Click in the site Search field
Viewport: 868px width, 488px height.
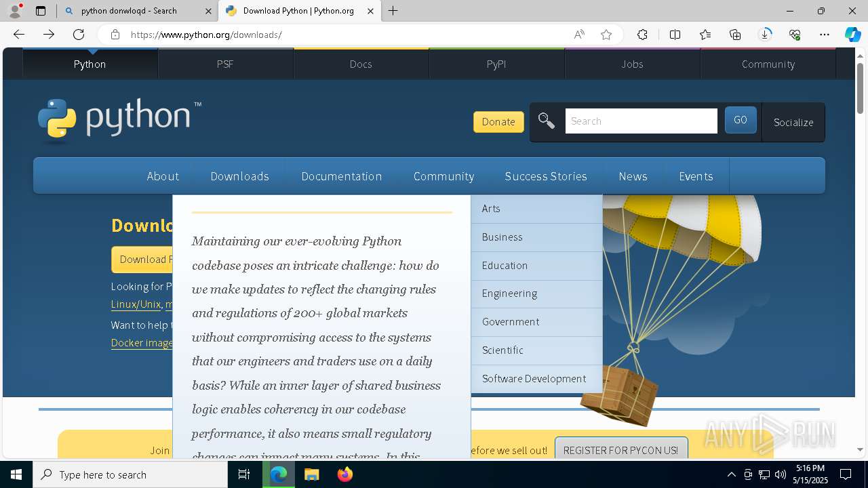(x=641, y=121)
